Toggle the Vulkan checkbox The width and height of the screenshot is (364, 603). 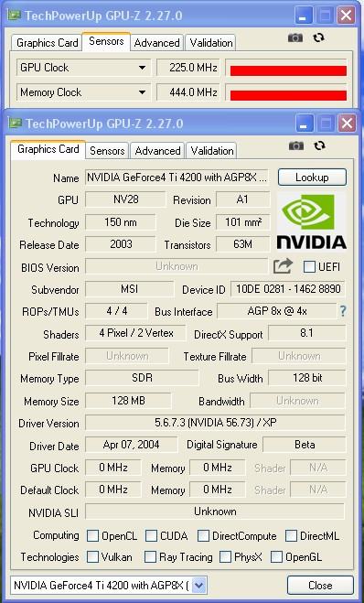(x=92, y=557)
